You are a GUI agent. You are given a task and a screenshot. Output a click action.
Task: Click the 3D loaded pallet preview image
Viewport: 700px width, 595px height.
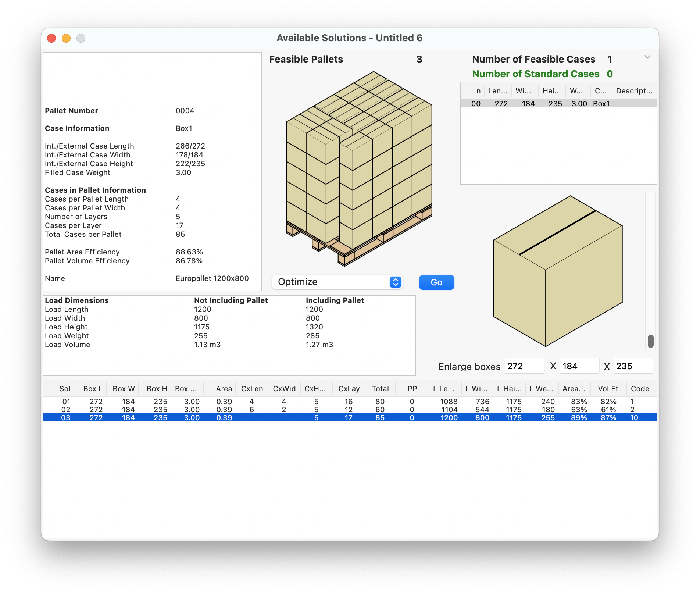359,168
